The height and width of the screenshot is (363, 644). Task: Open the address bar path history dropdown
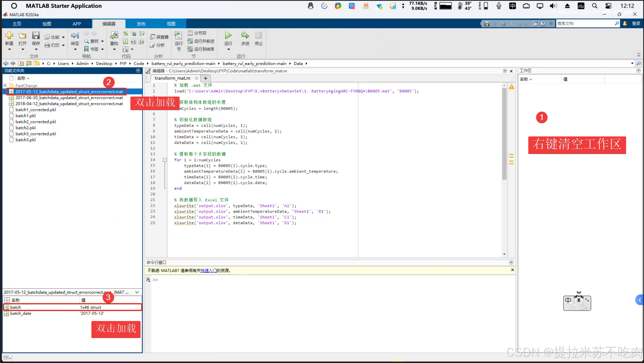pos(632,63)
